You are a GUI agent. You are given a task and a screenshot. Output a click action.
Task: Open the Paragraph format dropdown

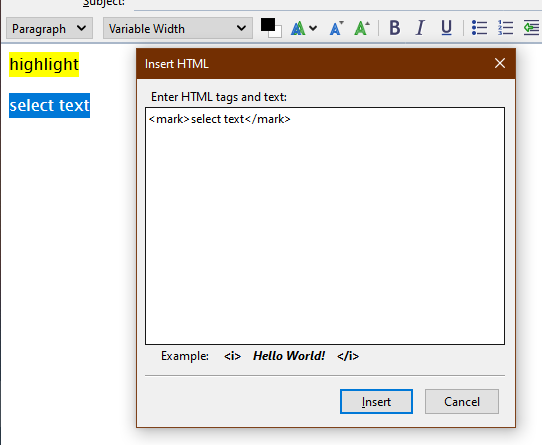(49, 28)
